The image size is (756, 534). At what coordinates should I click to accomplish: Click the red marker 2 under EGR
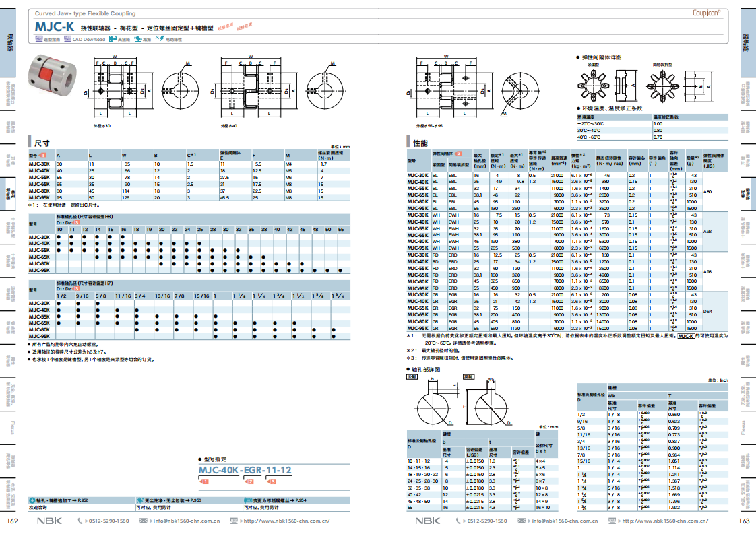(x=249, y=481)
